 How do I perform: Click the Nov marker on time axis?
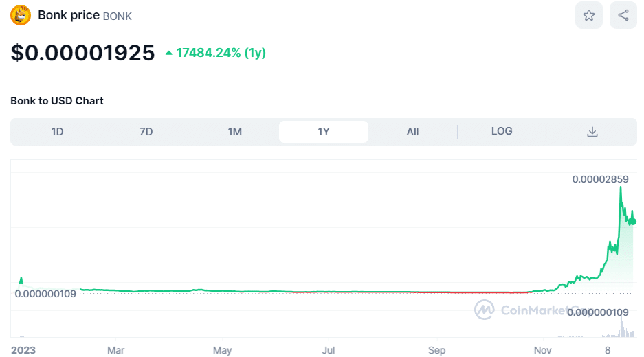tap(543, 350)
